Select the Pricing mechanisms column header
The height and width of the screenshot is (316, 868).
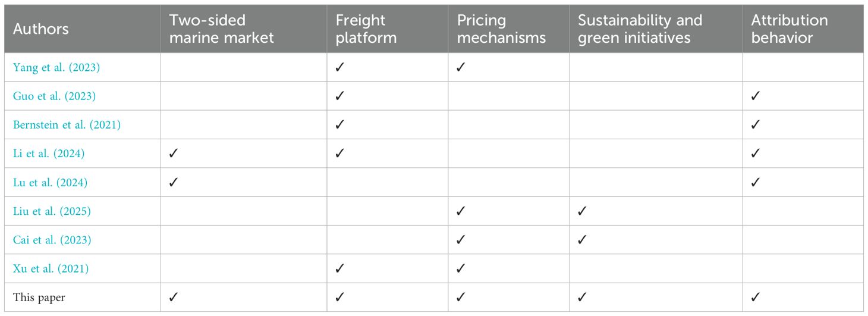501,29
